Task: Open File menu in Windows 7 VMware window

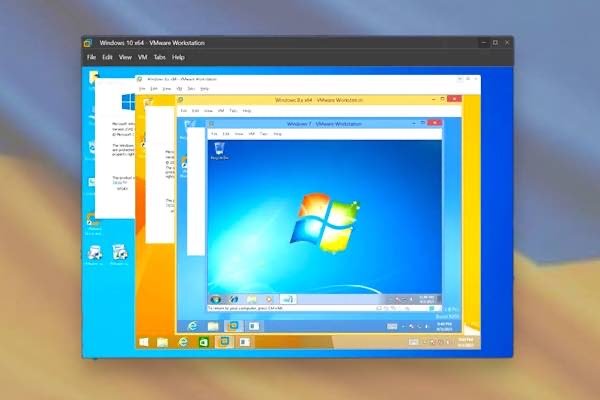Action: pos(214,134)
